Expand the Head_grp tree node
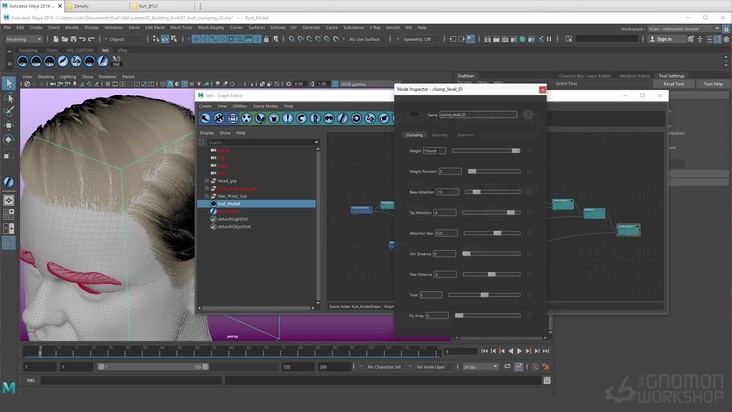This screenshot has height=412, width=732. point(207,181)
